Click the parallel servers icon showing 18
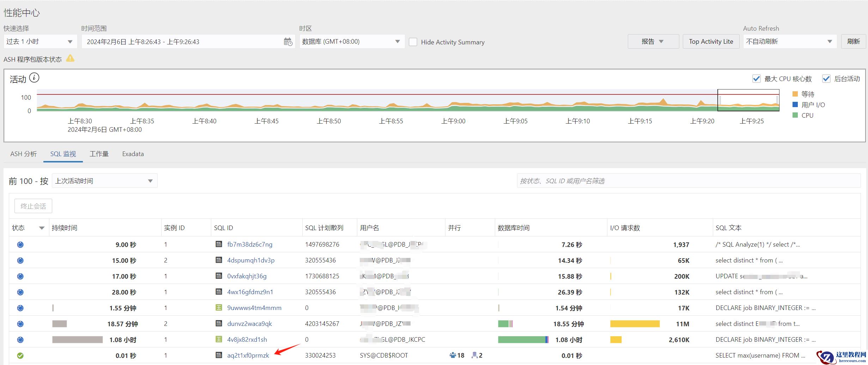Screen dimensions: 868x365 453,355
